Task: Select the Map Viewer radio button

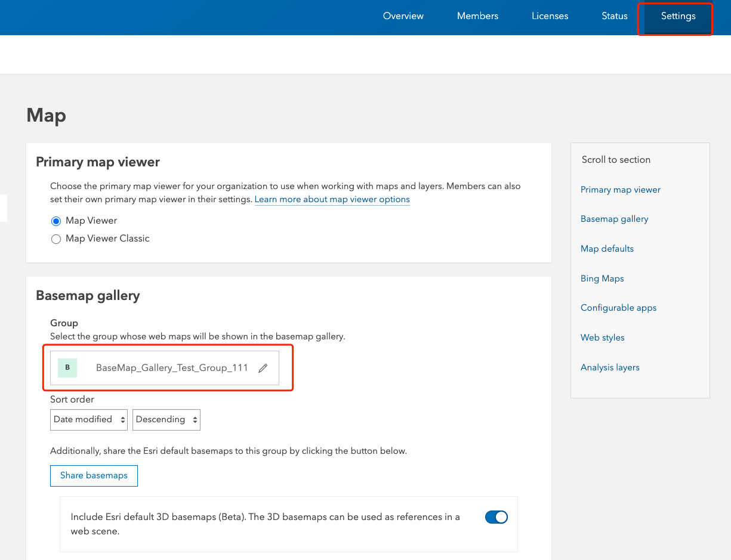Action: [x=56, y=221]
